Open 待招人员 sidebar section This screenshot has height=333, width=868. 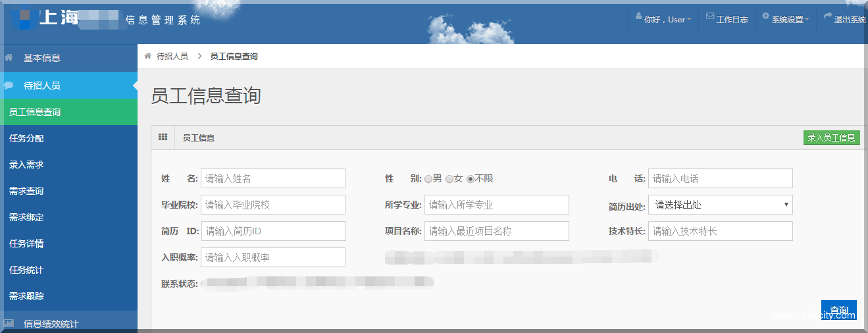68,86
